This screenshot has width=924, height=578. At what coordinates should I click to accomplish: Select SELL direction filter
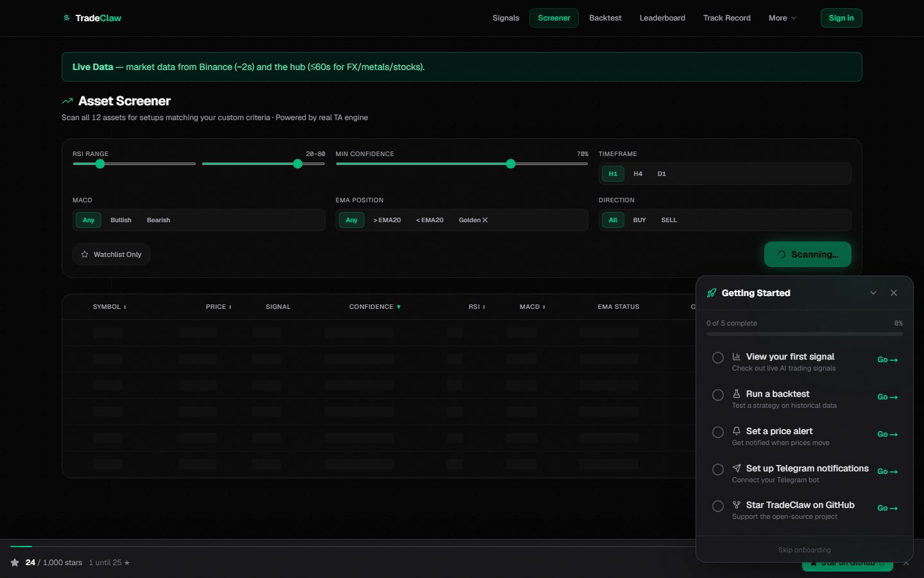[x=669, y=220]
